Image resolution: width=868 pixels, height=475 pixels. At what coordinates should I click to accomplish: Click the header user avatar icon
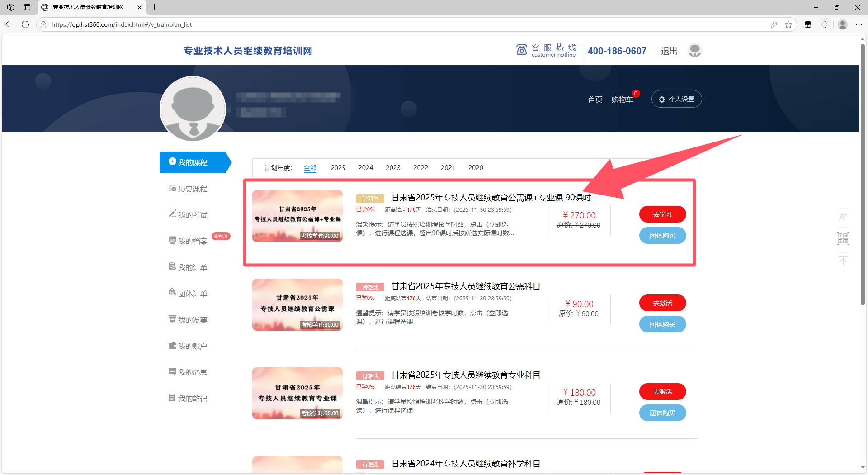(x=695, y=50)
